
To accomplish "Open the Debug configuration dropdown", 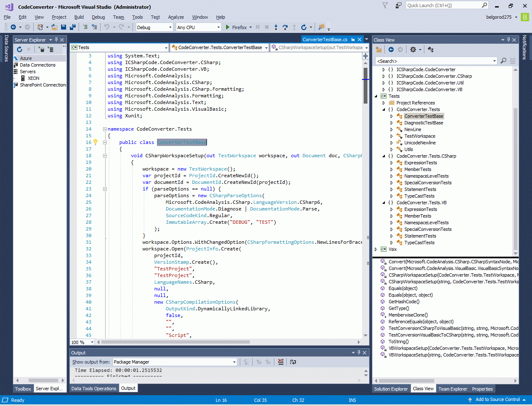I will (170, 27).
